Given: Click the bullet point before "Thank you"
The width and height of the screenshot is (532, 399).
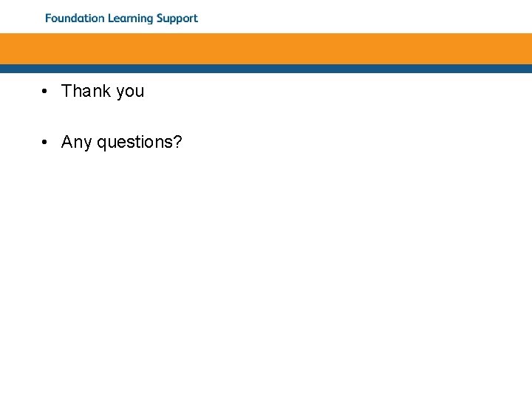Looking at the screenshot, I should point(44,92).
